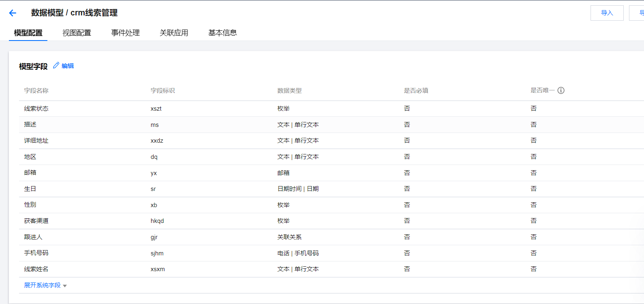Select the 生日 field name
This screenshot has width=644, height=304.
(x=30, y=189)
